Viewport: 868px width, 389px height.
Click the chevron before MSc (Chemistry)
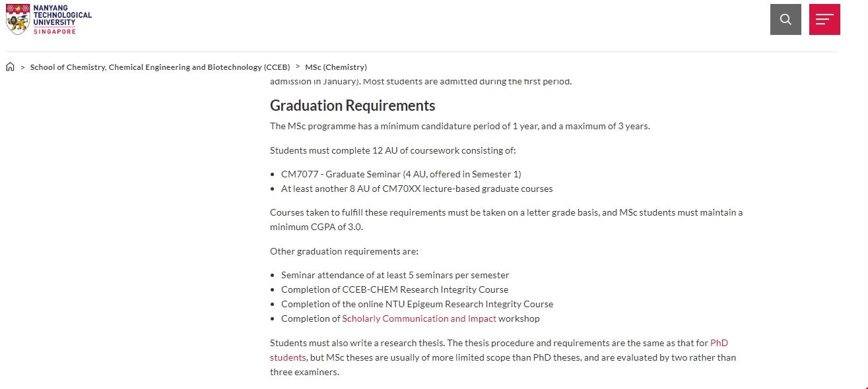click(x=297, y=67)
